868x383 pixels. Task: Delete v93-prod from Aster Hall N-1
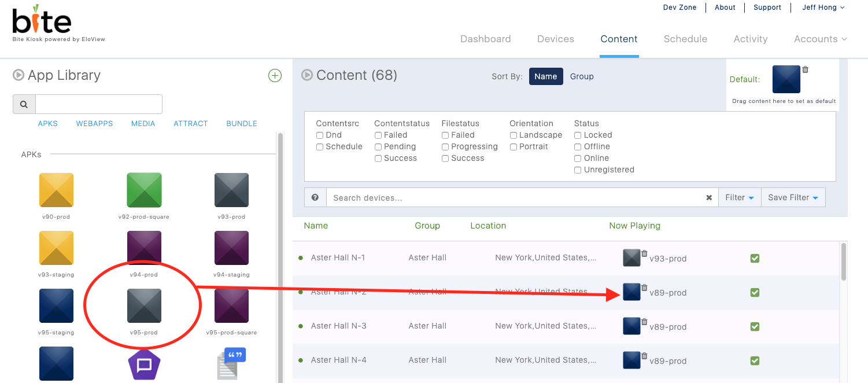click(x=644, y=253)
